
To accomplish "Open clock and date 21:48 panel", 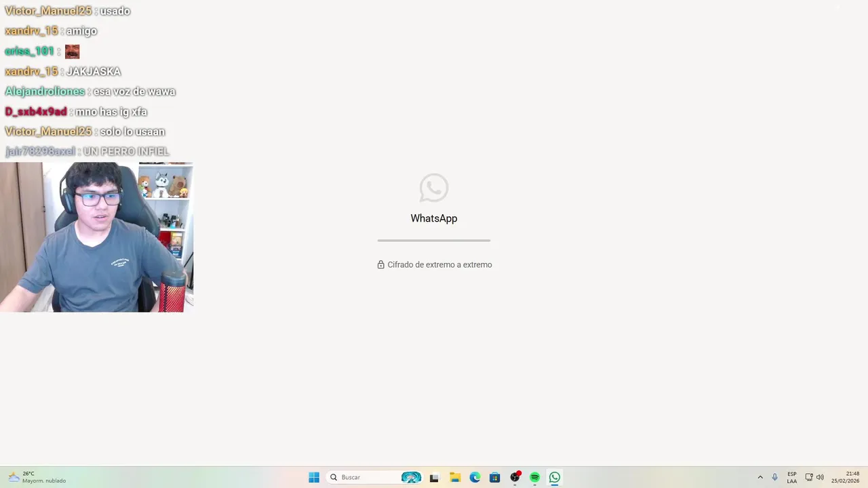I will (846, 477).
